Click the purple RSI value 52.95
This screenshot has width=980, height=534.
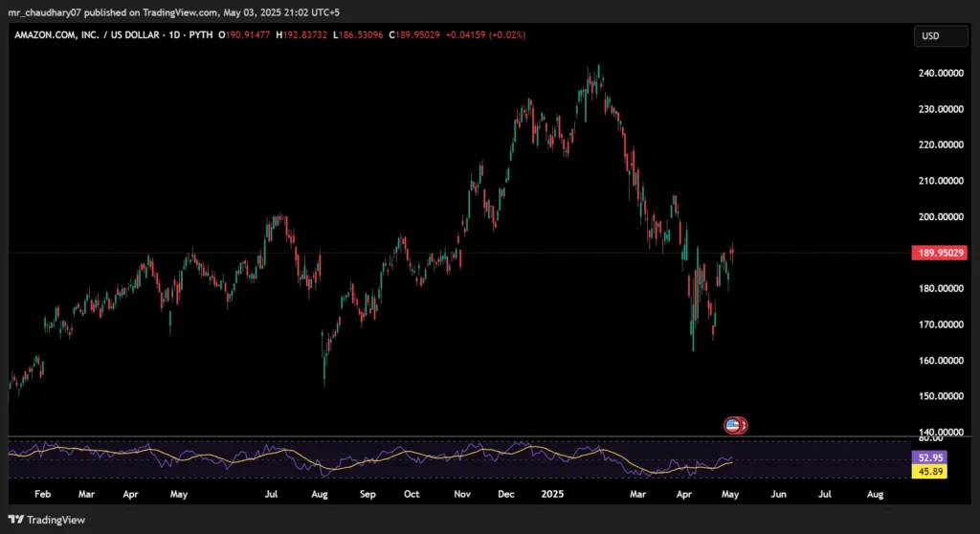[930, 457]
